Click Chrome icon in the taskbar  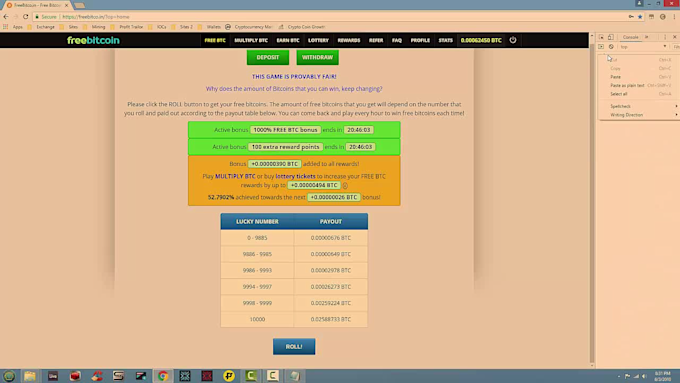point(163,376)
